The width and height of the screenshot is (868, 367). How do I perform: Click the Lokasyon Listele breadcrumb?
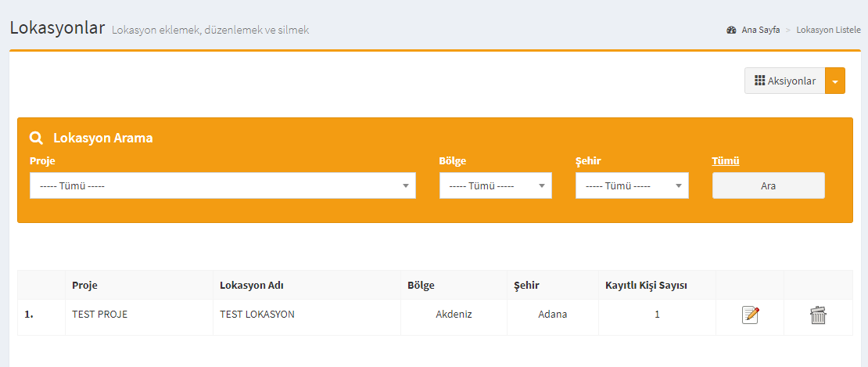tap(829, 30)
